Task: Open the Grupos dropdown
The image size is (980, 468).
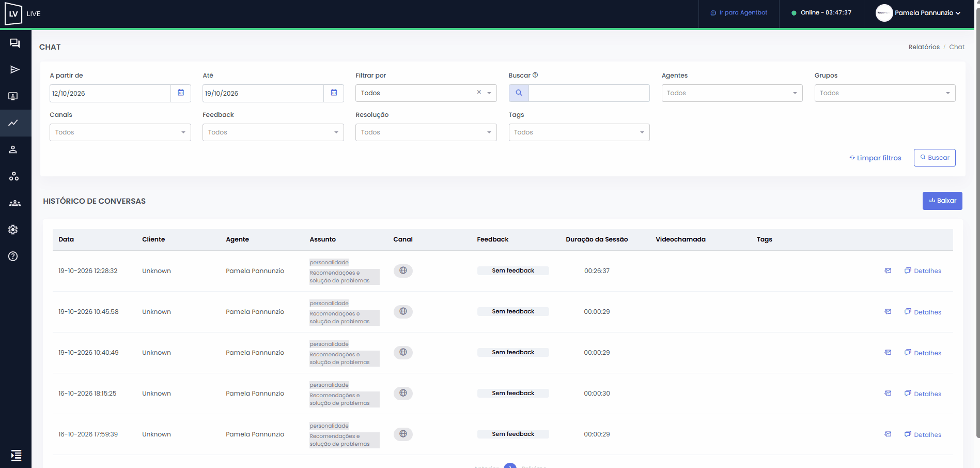Action: point(885,93)
